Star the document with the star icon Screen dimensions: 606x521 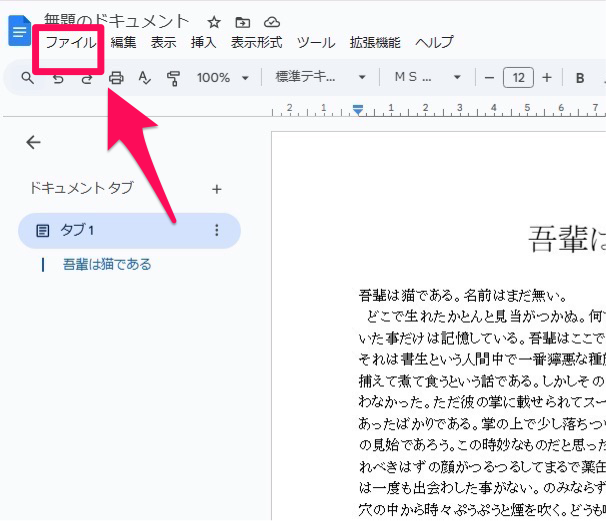[214, 21]
